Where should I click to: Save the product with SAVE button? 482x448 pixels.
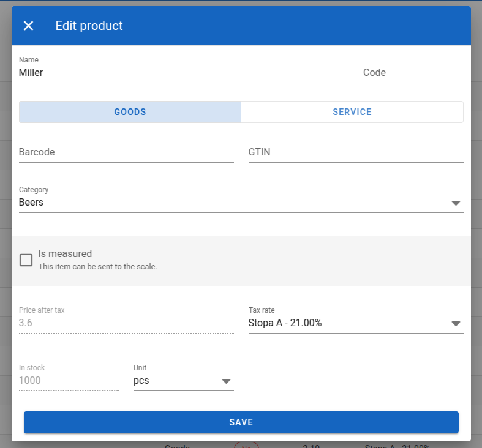tap(241, 422)
